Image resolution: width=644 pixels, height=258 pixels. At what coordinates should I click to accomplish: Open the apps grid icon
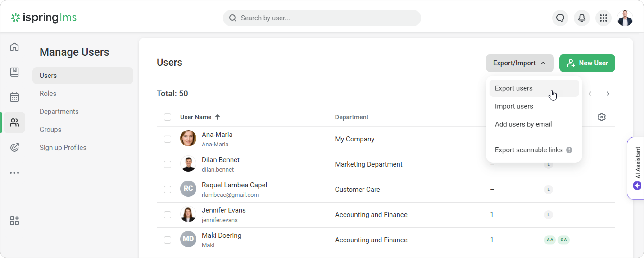pyautogui.click(x=603, y=18)
